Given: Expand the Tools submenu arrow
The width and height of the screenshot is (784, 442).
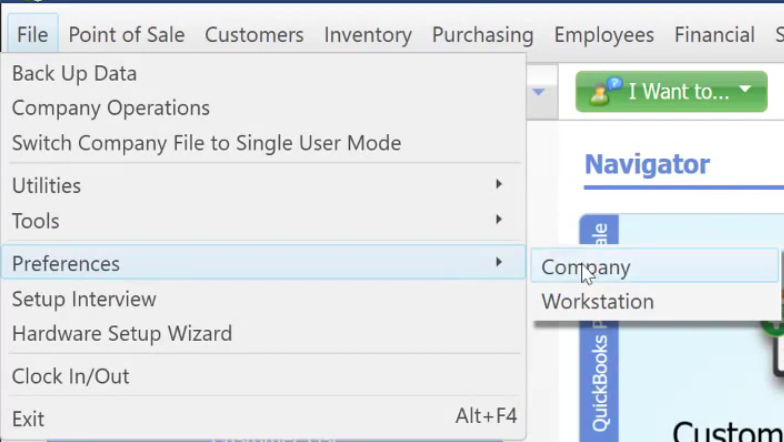Looking at the screenshot, I should click(x=498, y=220).
